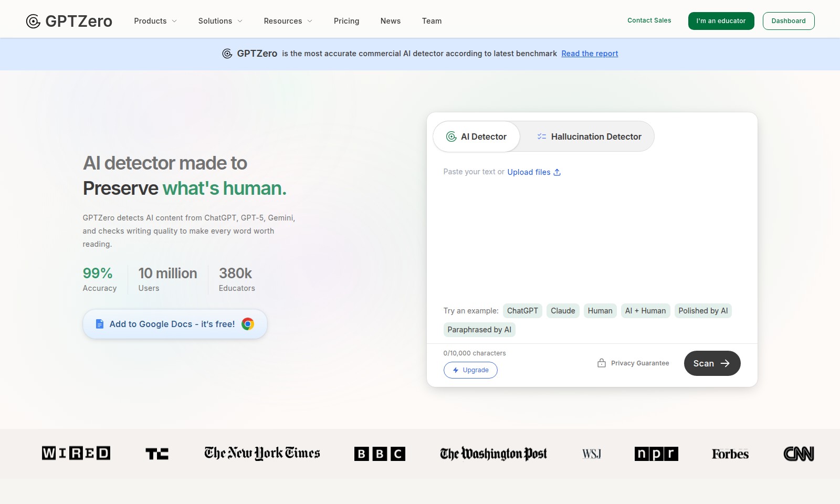Click the AI Detector tab swirl icon

coord(451,136)
